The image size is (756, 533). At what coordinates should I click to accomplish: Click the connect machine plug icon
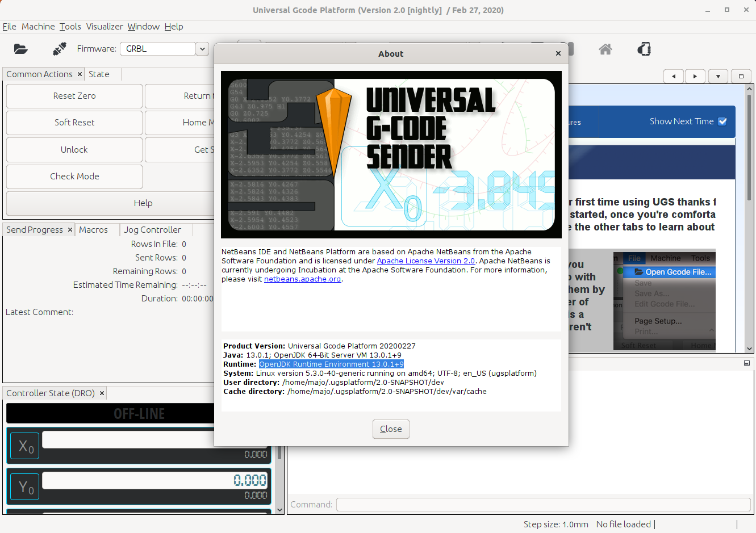pyautogui.click(x=59, y=49)
